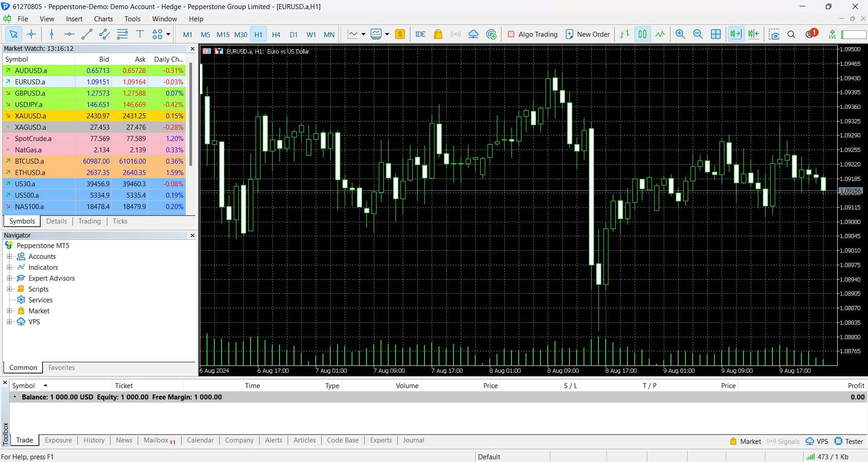
Task: Select the Horizontal Line drawing tool
Action: click(68, 34)
